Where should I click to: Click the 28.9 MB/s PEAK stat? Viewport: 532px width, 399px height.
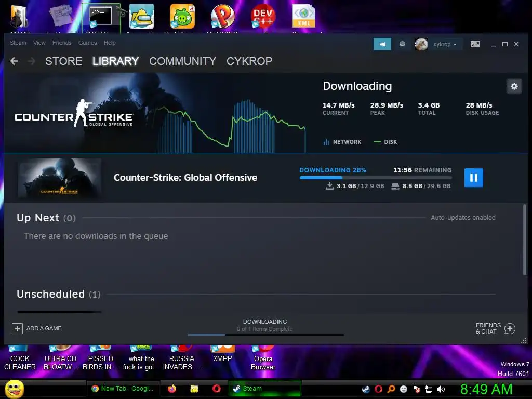(387, 109)
